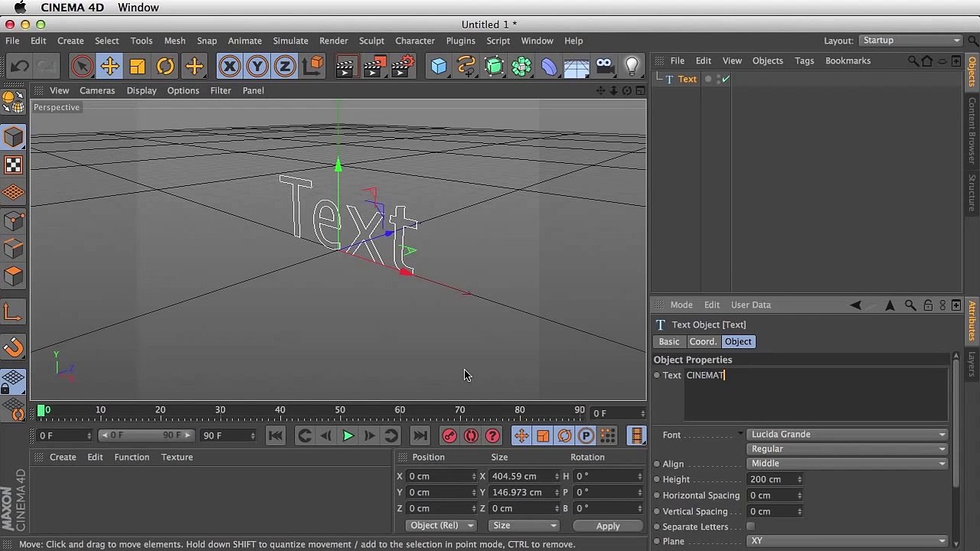980x551 pixels.
Task: Add a Cube primitive object
Action: tap(439, 67)
